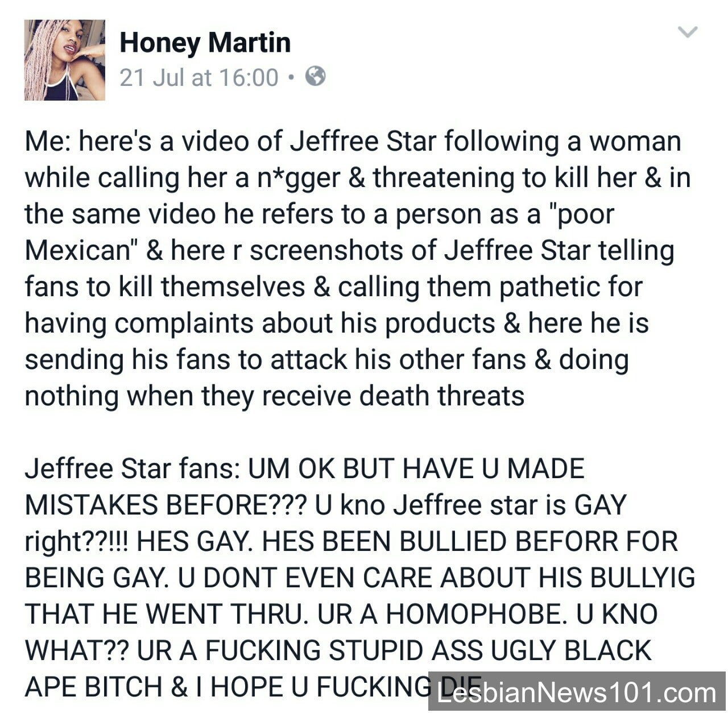Click the misspelled word "BEFORR"
The height and width of the screenshot is (713, 728).
click(554, 542)
